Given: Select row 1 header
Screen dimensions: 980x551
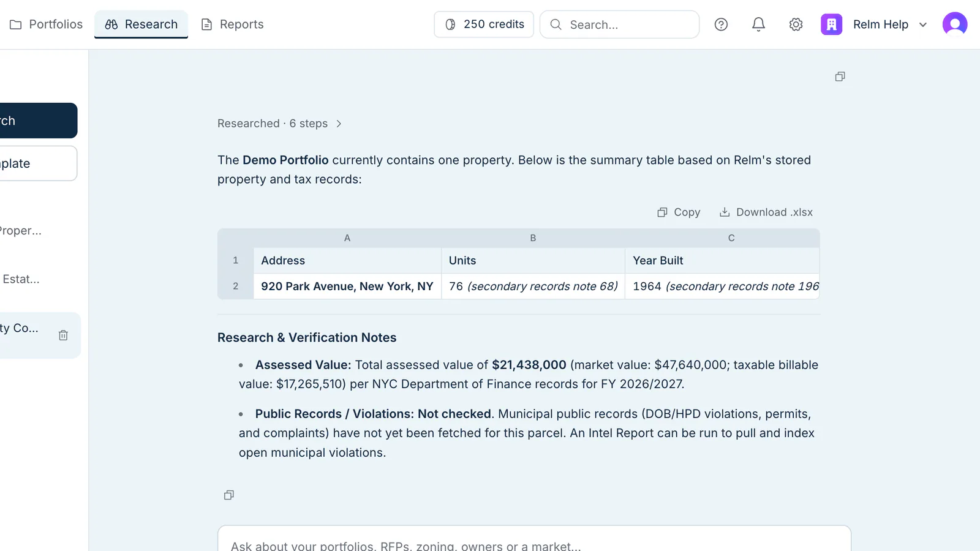Looking at the screenshot, I should (236, 260).
